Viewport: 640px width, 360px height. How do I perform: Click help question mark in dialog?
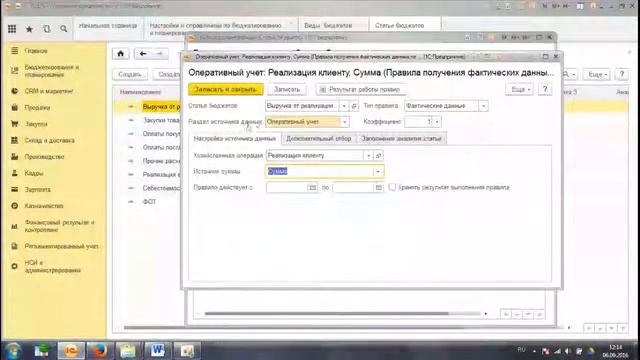point(544,89)
